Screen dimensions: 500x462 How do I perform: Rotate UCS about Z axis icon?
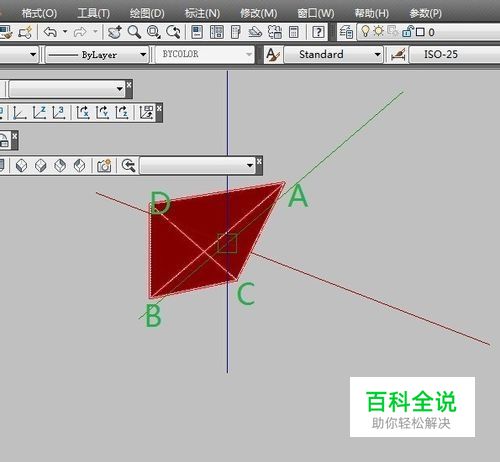tap(122, 113)
